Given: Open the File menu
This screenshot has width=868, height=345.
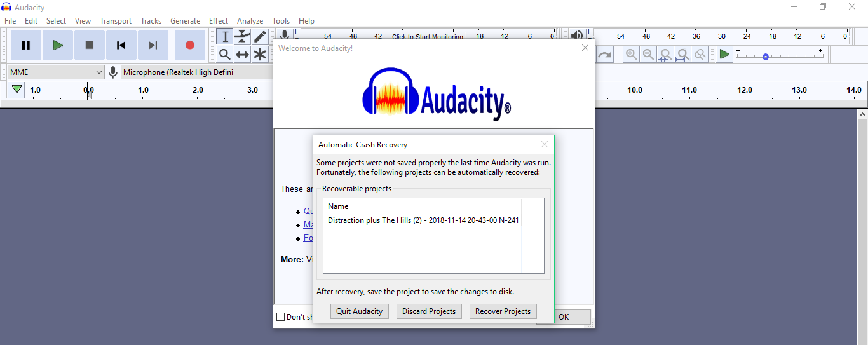Looking at the screenshot, I should (x=10, y=21).
